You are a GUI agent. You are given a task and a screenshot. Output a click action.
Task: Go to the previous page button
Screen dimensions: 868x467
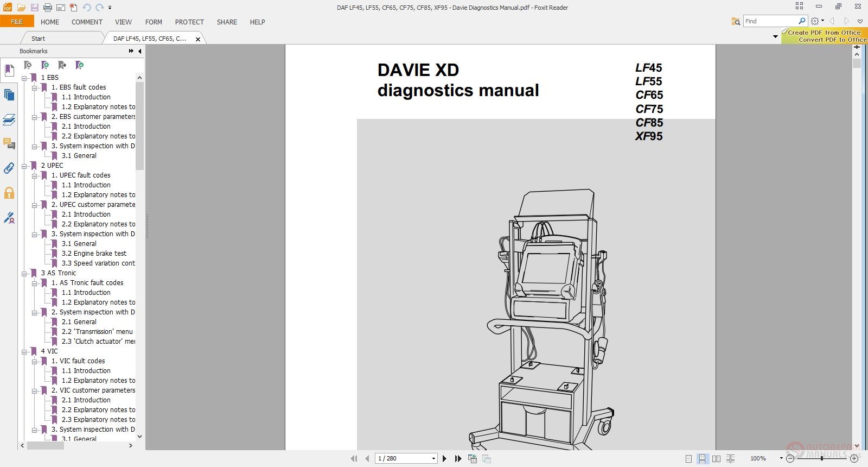pos(367,458)
